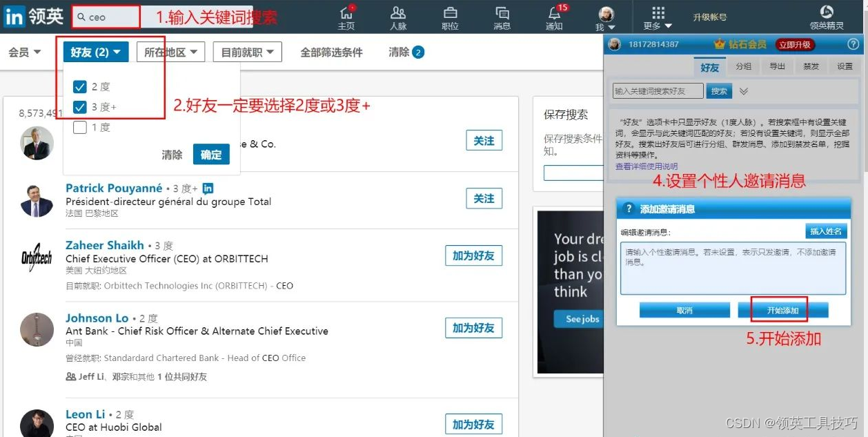Screen dimensions: 868x437
Task: Expand the 目前就职 filter dropdown
Action: [x=247, y=52]
